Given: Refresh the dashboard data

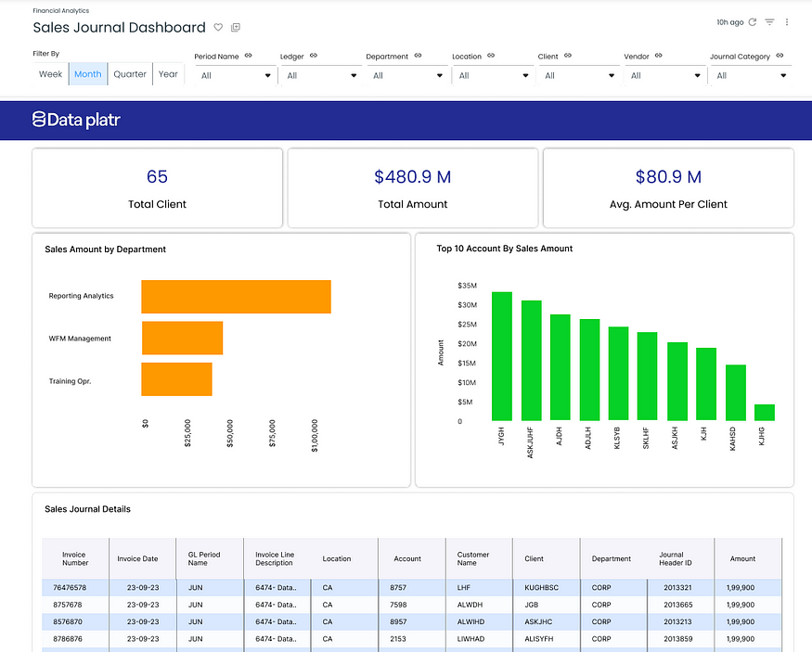Looking at the screenshot, I should (753, 22).
